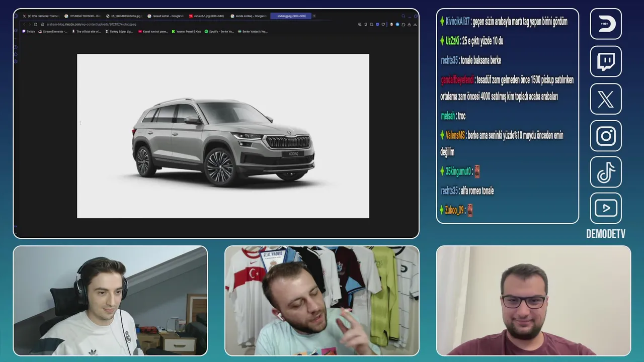Viewport: 644px width, 362px height.
Task: Click chat username melsah
Action: point(448,116)
